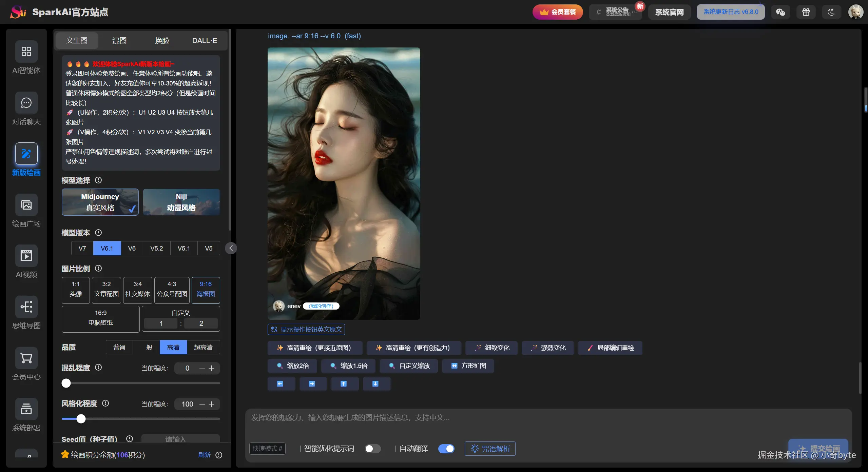Click the 缩放2倍 zoom-out button

[292, 366]
